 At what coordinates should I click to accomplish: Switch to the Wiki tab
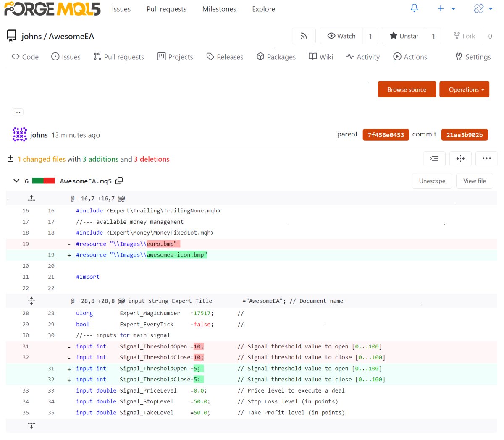click(321, 57)
